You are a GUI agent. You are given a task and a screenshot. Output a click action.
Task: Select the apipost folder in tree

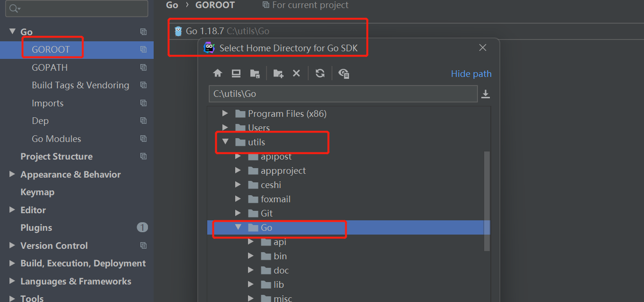point(276,156)
